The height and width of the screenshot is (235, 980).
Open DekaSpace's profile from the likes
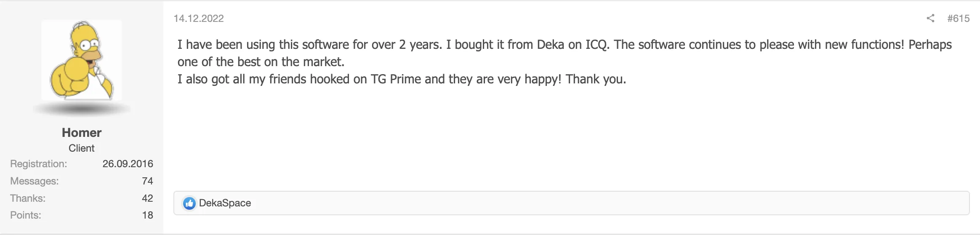tap(225, 203)
